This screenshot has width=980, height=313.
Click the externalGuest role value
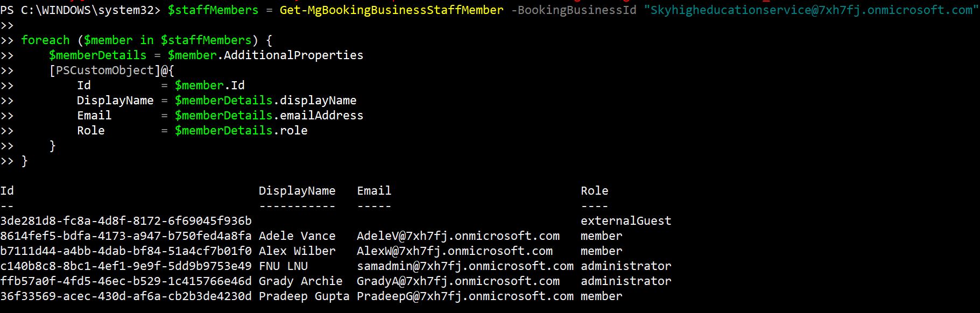[x=626, y=220]
